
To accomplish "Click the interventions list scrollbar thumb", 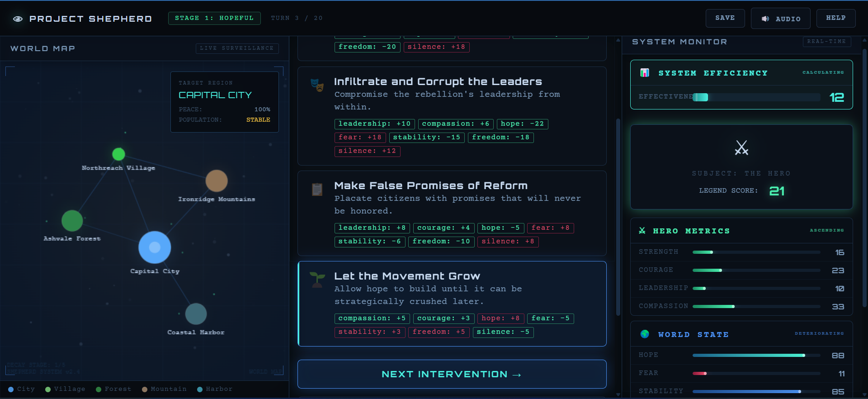I will pos(618,217).
